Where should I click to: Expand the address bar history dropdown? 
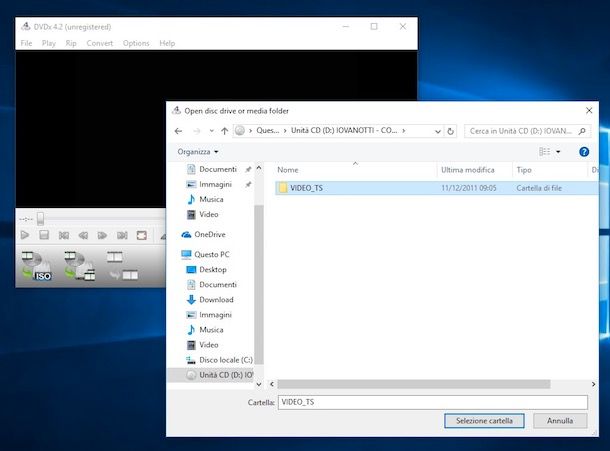tap(438, 132)
